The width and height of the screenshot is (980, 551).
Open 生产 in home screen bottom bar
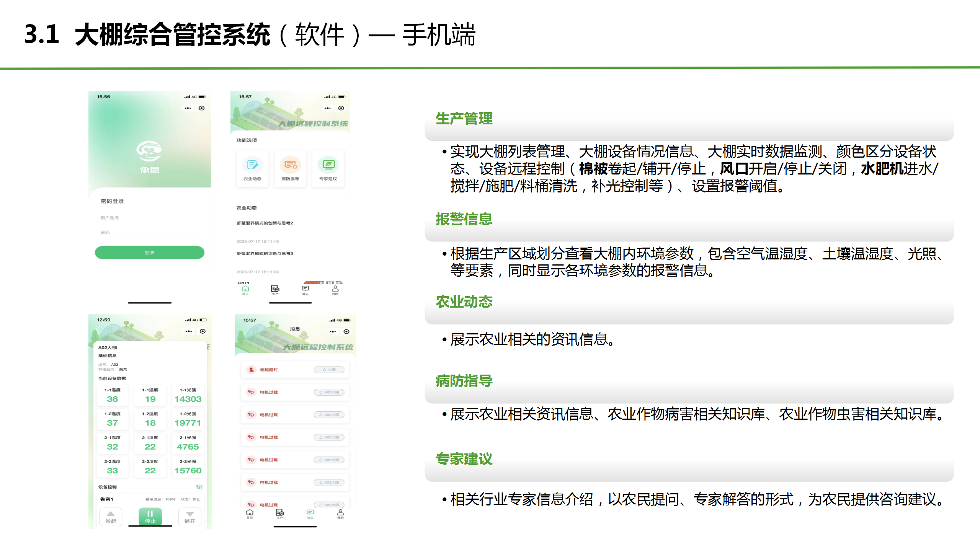(275, 289)
